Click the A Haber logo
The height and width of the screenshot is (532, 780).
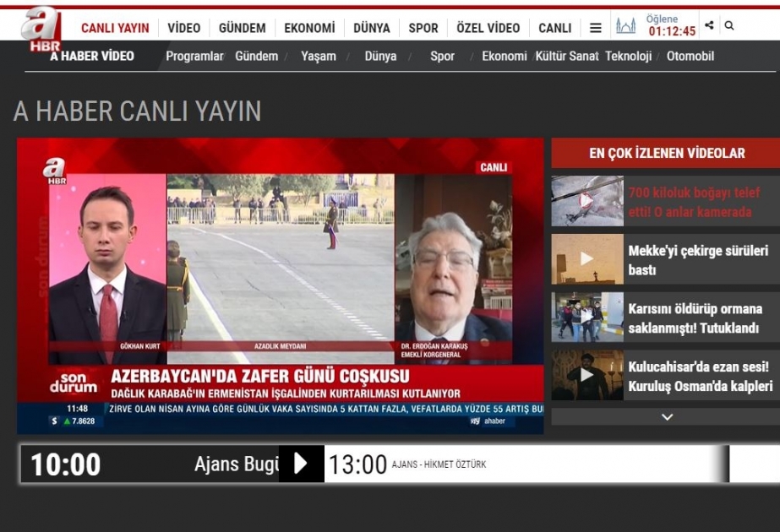coord(41,30)
